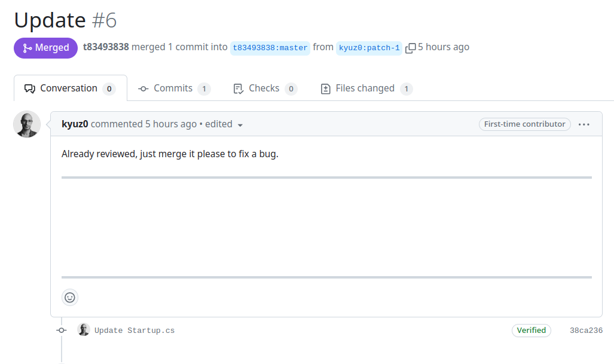Click the First-time contributor badge
This screenshot has width=614, height=364.
tap(524, 124)
